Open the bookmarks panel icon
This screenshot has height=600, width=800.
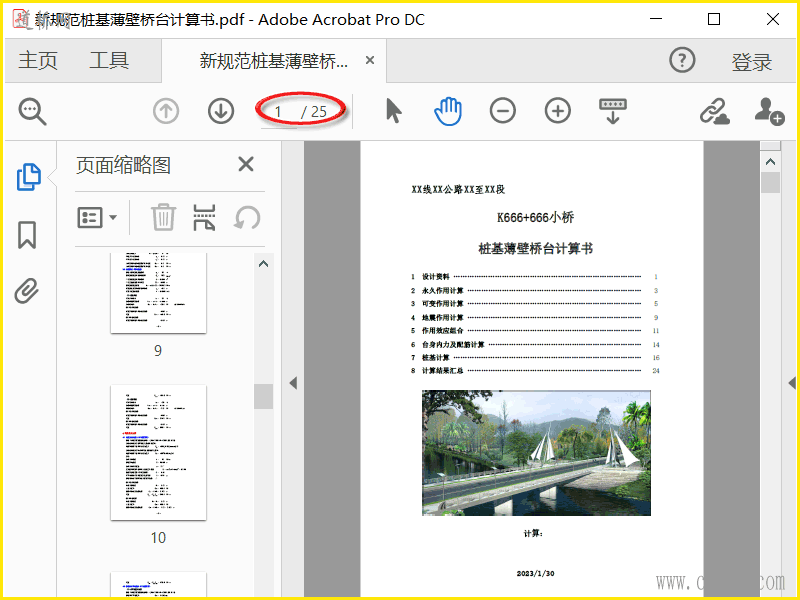tap(27, 235)
